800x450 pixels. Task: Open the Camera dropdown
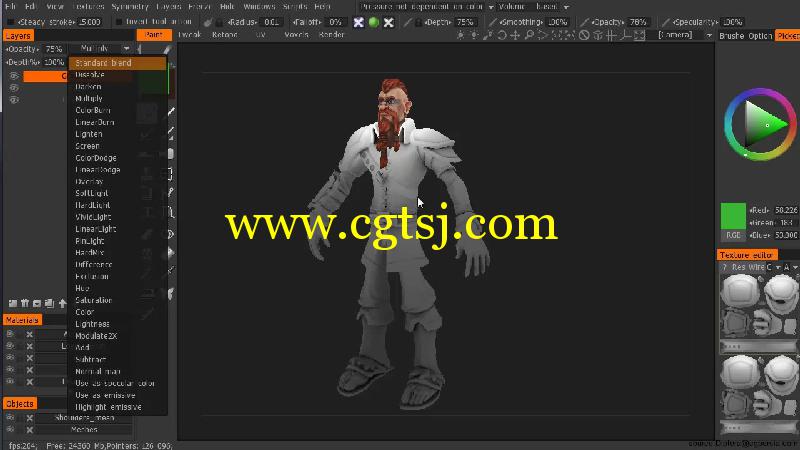click(684, 35)
